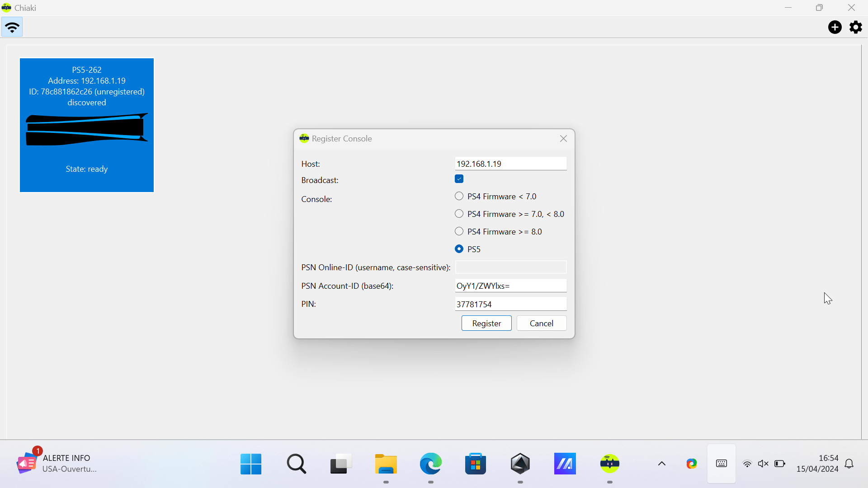Open notification bell in taskbar
The image size is (868, 488).
[849, 464]
